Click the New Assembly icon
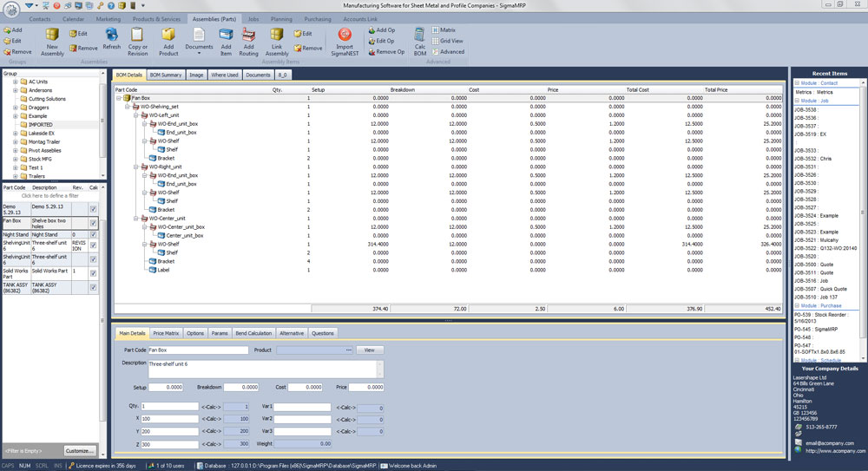This screenshot has width=868, height=471. pos(52,35)
